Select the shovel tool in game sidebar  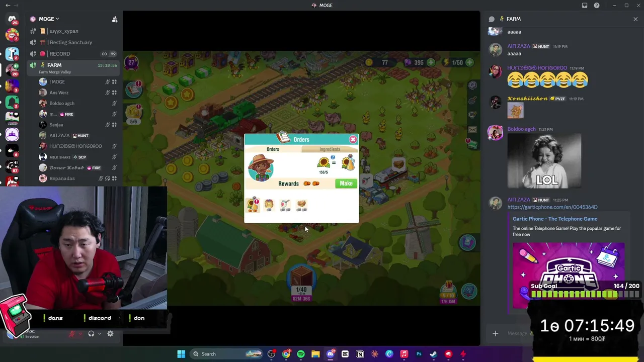point(472,101)
